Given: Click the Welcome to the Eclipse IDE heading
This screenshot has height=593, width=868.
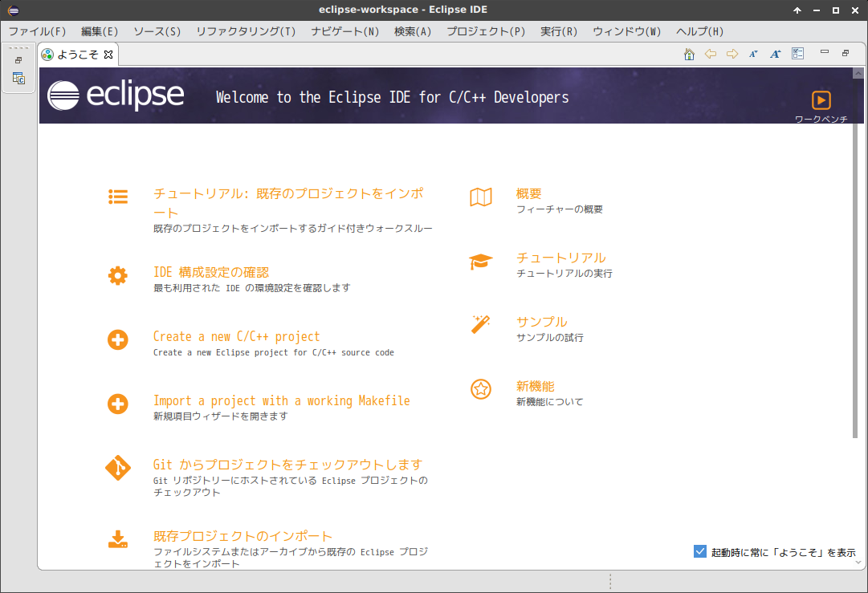Looking at the screenshot, I should pos(392,97).
